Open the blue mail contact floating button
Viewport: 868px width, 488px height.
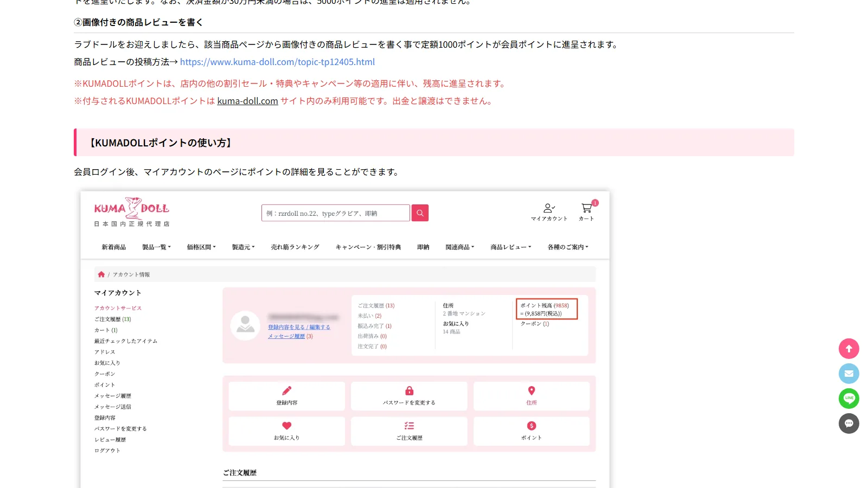(x=849, y=374)
